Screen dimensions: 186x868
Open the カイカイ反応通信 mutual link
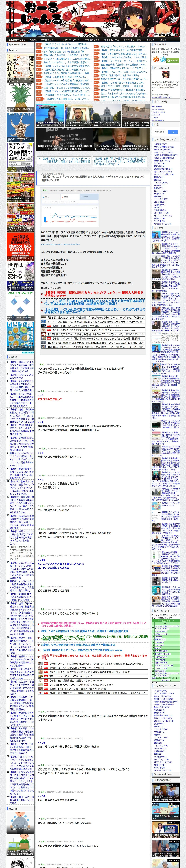(158, 109)
